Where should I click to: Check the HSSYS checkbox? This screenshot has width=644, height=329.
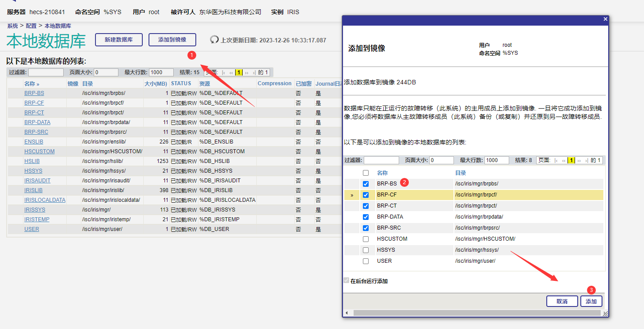[366, 250]
